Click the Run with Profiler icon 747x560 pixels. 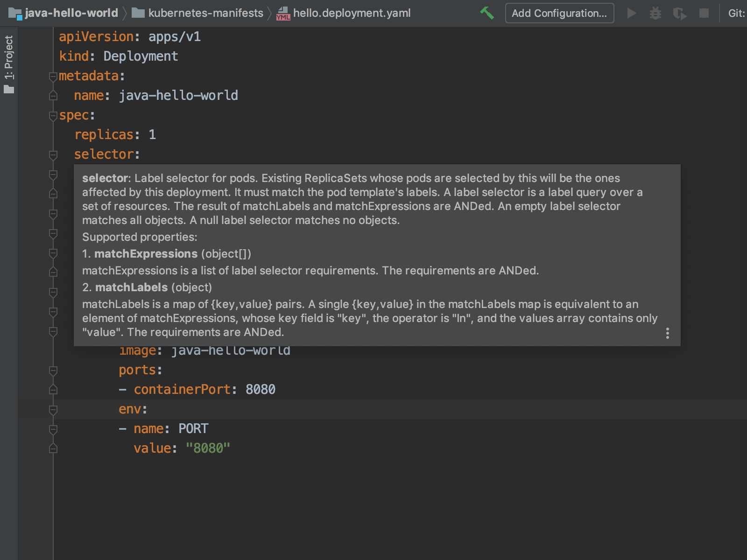pyautogui.click(x=680, y=13)
